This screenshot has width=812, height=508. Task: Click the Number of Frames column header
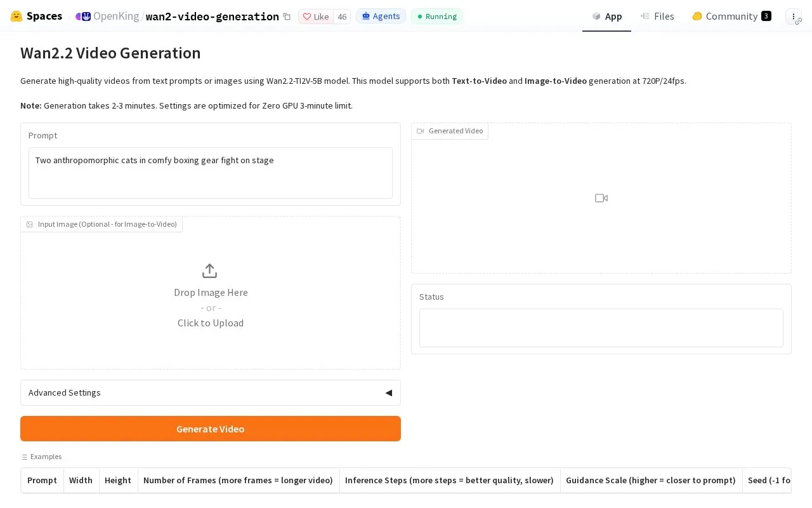[x=238, y=480]
